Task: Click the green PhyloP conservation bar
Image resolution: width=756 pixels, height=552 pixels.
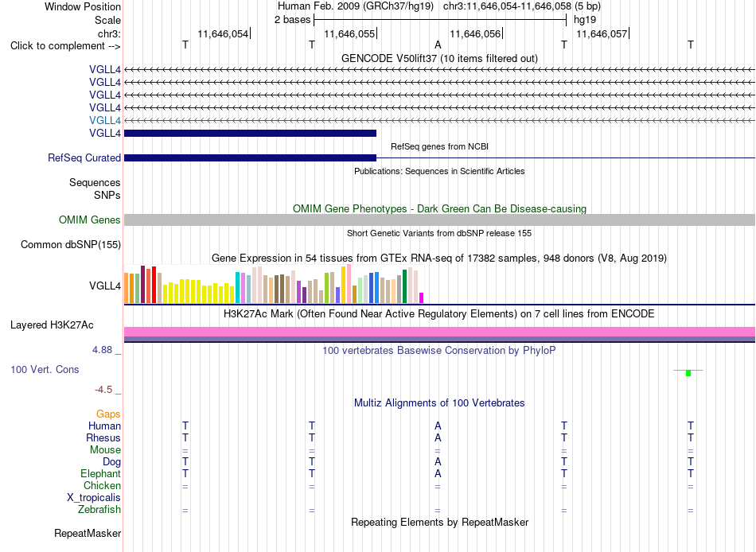Action: [x=688, y=373]
